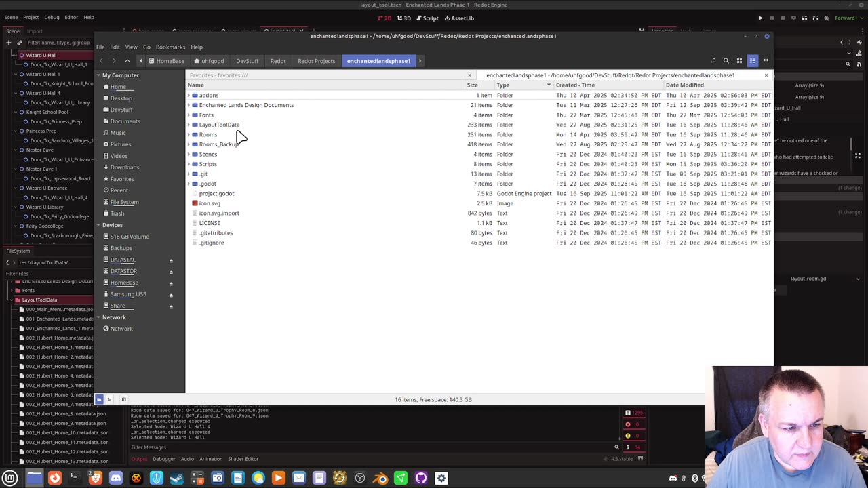
Task: Open Blender from the taskbar
Action: click(x=380, y=478)
